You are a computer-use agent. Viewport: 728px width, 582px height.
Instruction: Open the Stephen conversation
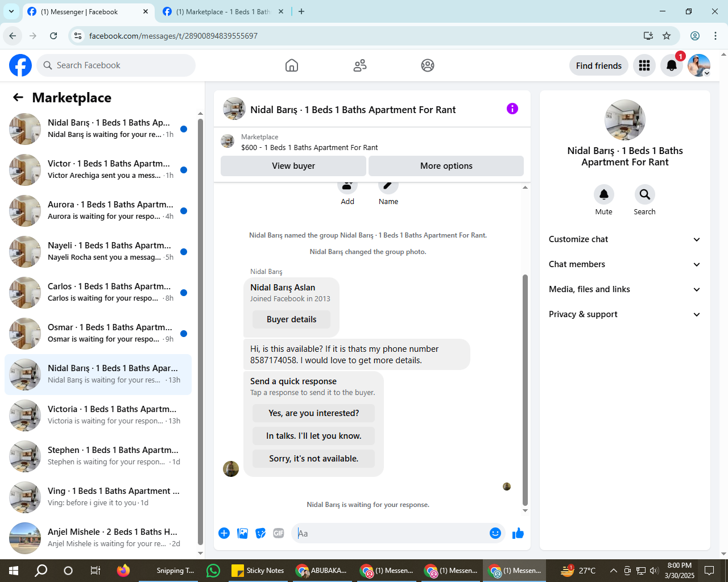coord(98,456)
